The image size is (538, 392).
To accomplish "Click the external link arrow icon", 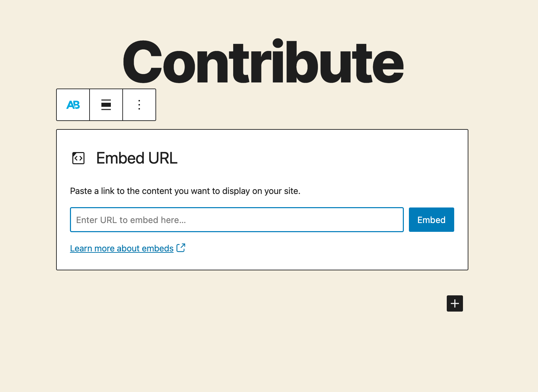I will coord(181,248).
